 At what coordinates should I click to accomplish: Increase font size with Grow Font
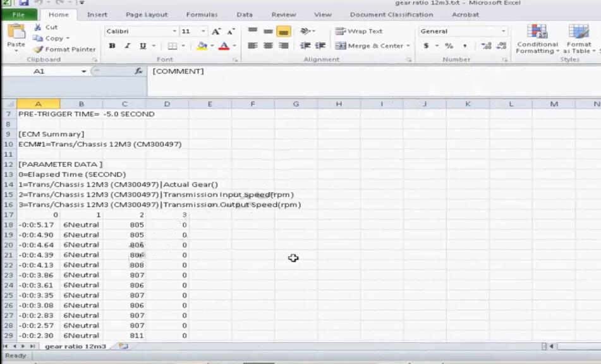(x=216, y=32)
